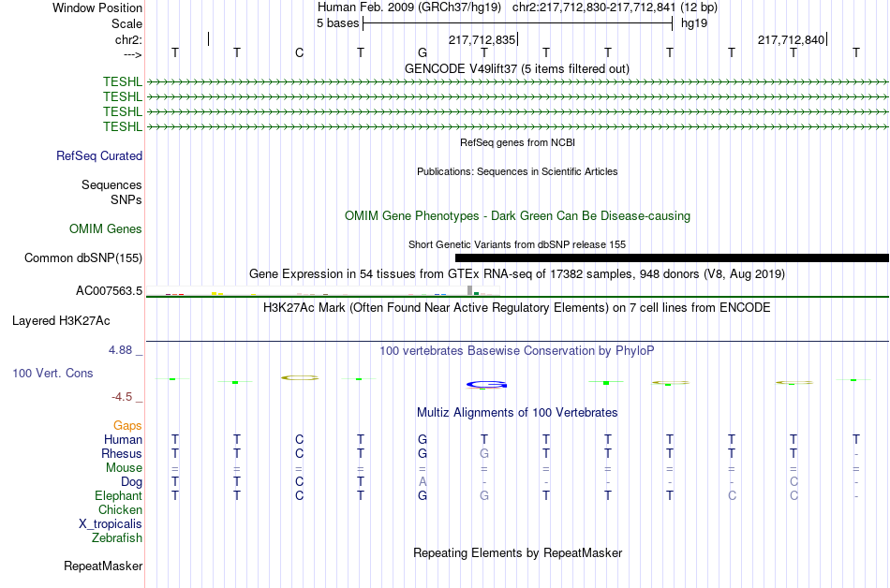The image size is (890, 588).
Task: Click the GTEx Gene Expression track title
Action: point(517,274)
